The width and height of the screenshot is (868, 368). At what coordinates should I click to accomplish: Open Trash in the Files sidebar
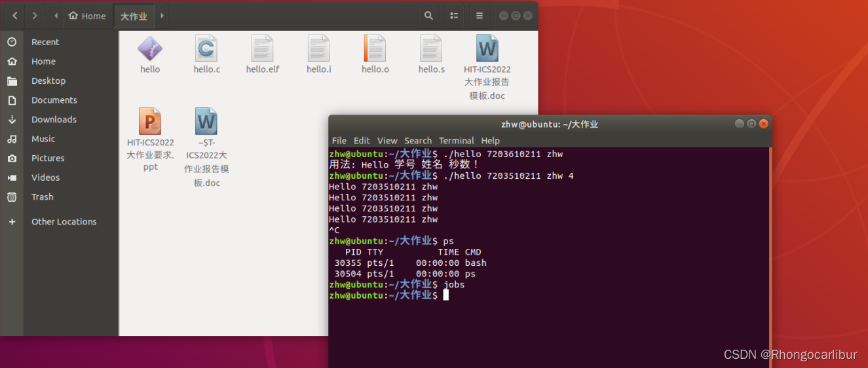[x=60, y=196]
